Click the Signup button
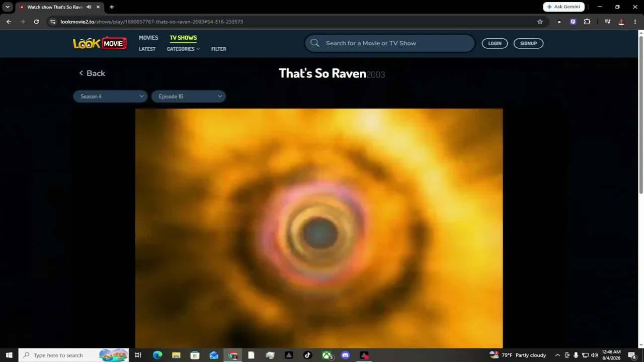 click(x=528, y=43)
